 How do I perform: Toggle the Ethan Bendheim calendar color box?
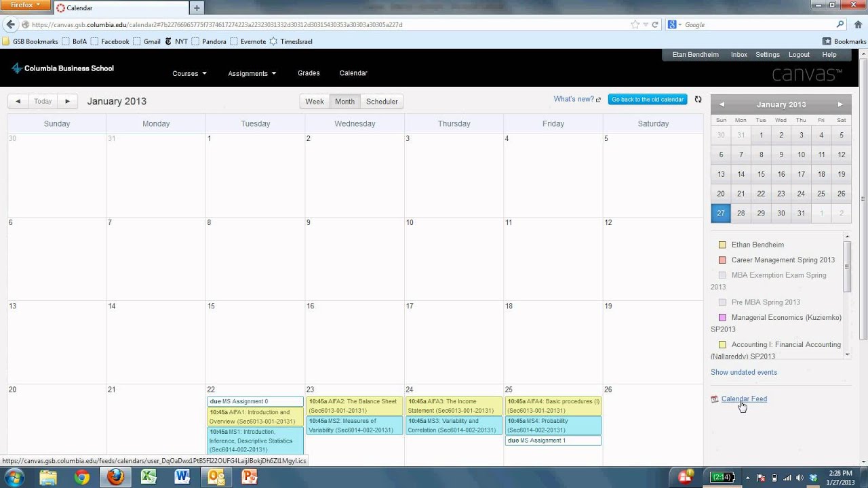coord(722,245)
